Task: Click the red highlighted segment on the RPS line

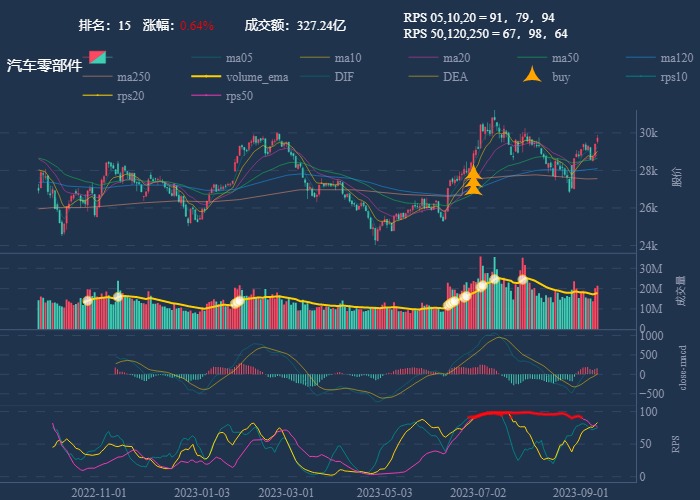Action: coord(520,414)
